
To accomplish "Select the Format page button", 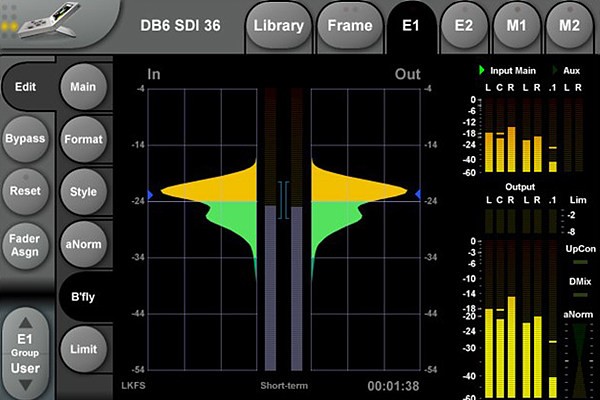I will click(x=84, y=137).
